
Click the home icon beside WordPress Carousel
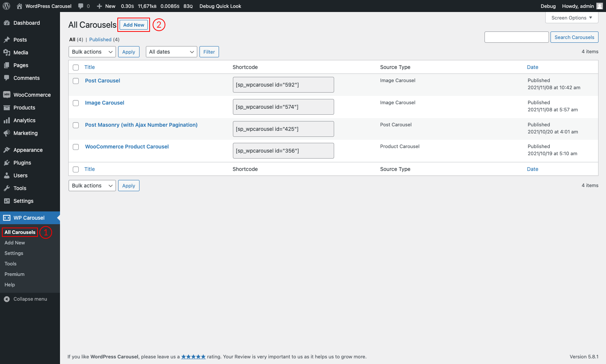(19, 6)
